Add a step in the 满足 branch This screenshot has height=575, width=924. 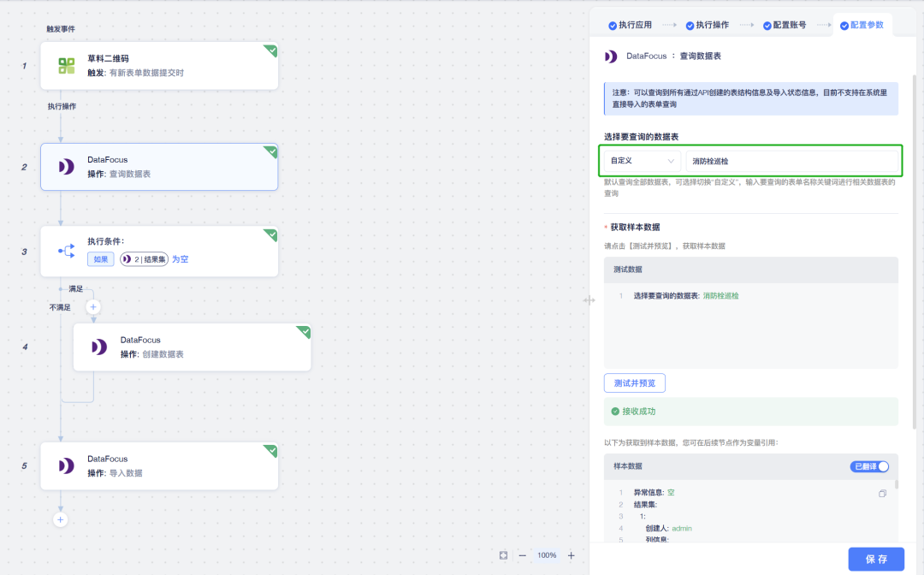[93, 307]
